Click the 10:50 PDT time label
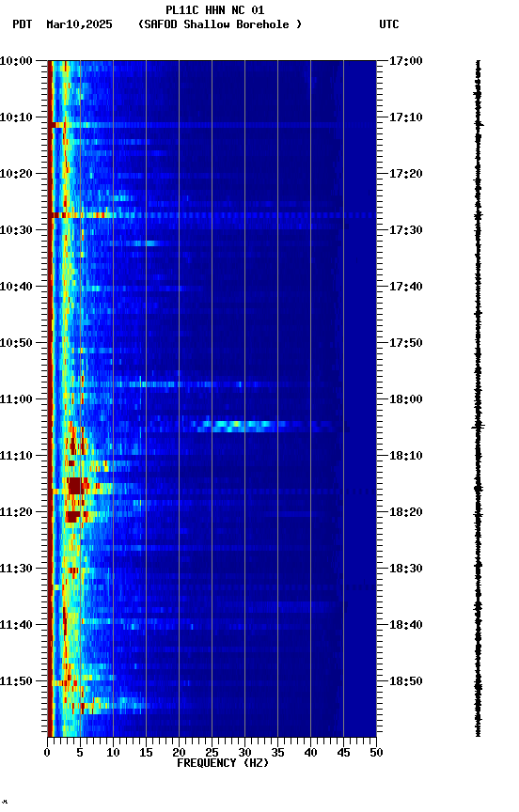 click(16, 343)
